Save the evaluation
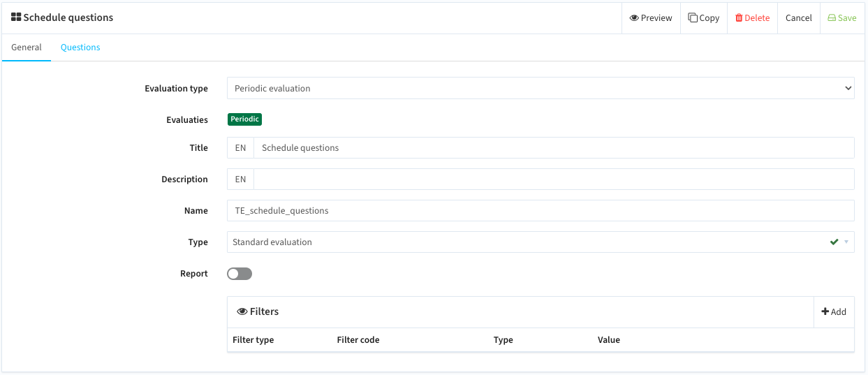Image resolution: width=868 pixels, height=375 pixels. coord(841,17)
